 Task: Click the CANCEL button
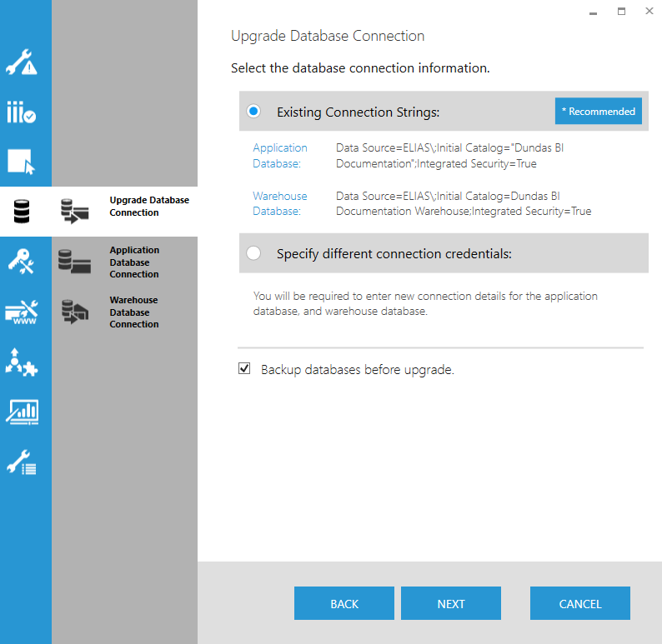point(580,604)
